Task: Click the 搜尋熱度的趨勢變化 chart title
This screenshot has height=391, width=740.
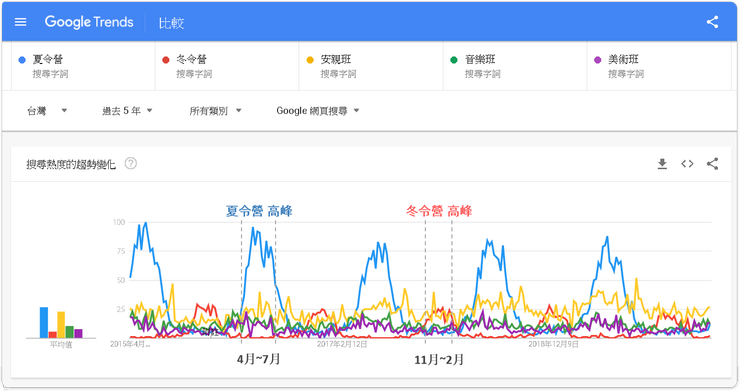Action: [71, 164]
